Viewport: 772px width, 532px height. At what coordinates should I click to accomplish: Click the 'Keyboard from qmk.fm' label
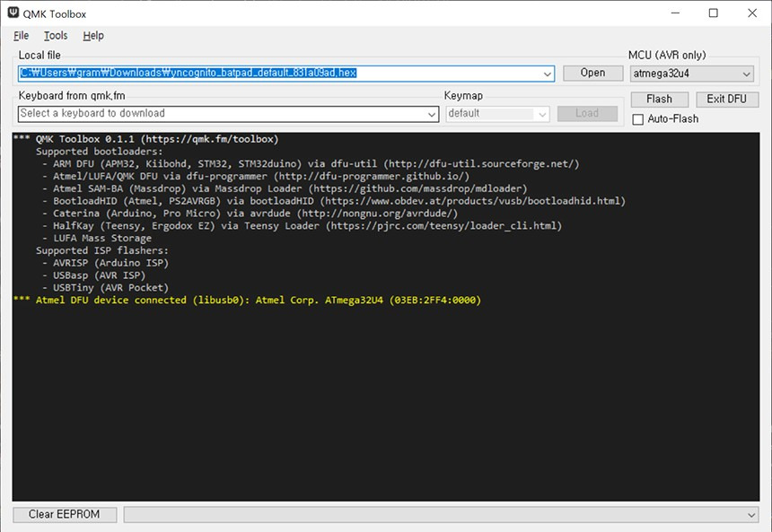pyautogui.click(x=72, y=95)
